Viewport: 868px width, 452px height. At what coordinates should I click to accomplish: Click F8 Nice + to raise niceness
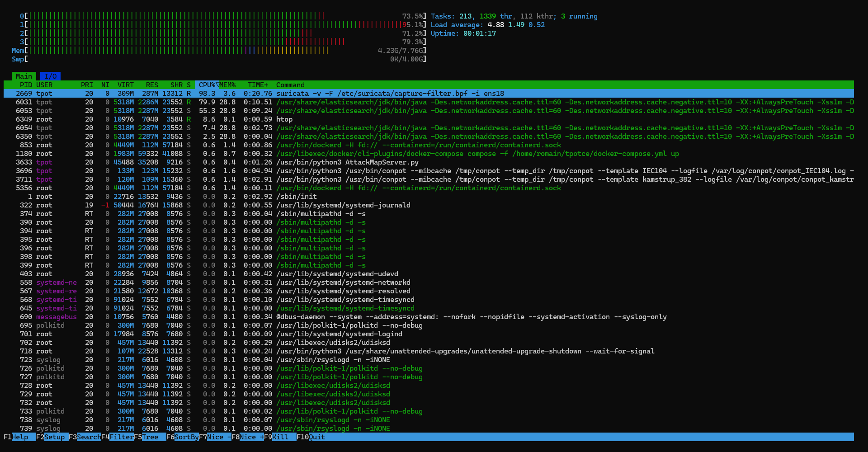point(251,437)
